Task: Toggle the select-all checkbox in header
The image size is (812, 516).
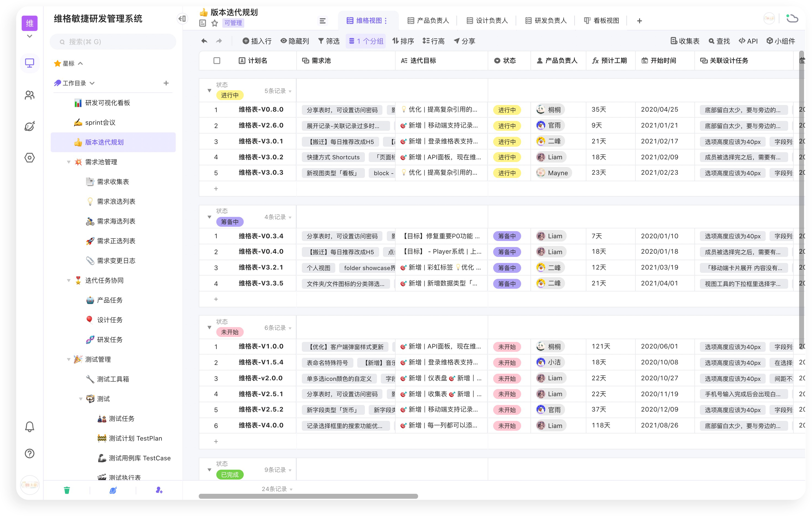Action: coord(217,60)
